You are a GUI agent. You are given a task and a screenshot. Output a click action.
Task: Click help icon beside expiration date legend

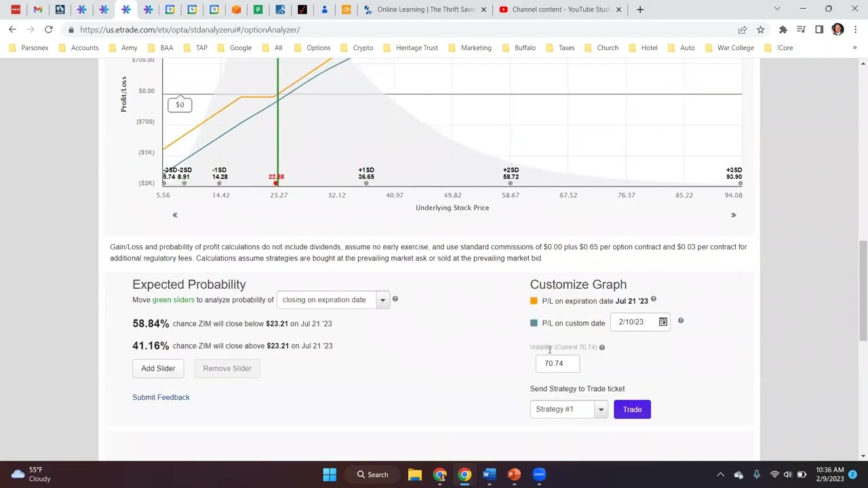pyautogui.click(x=653, y=299)
